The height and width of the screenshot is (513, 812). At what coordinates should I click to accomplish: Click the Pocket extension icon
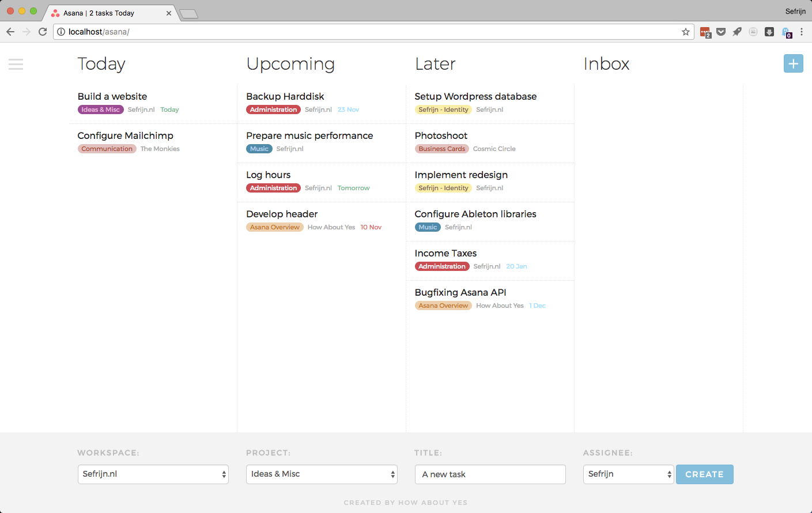[x=721, y=32]
